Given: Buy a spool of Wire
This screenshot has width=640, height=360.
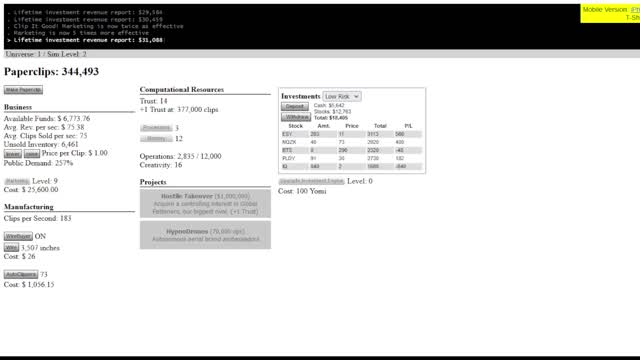Looking at the screenshot, I should click(11, 248).
